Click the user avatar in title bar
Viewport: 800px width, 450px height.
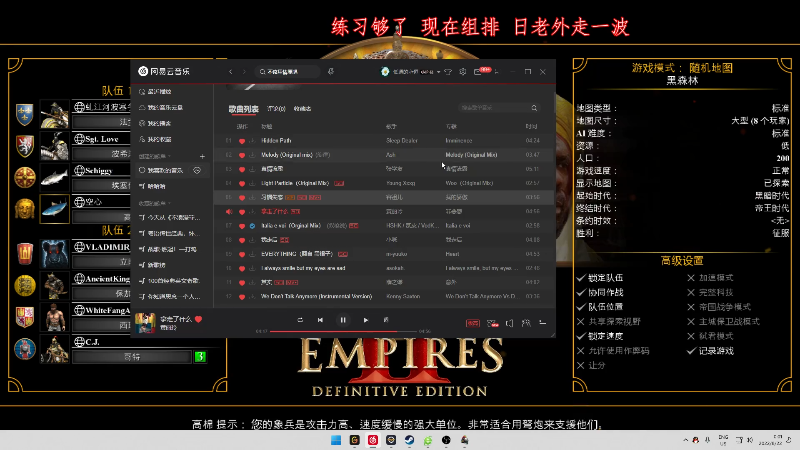point(385,72)
